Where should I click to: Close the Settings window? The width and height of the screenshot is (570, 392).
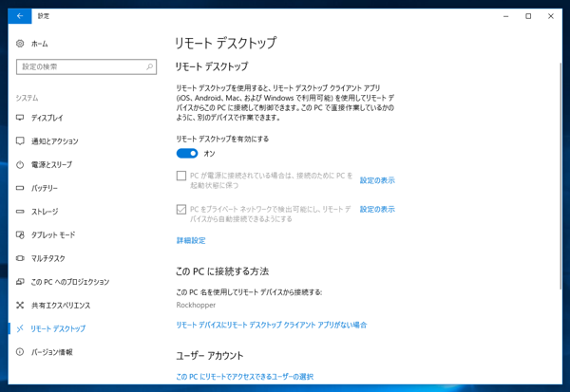[x=551, y=16]
